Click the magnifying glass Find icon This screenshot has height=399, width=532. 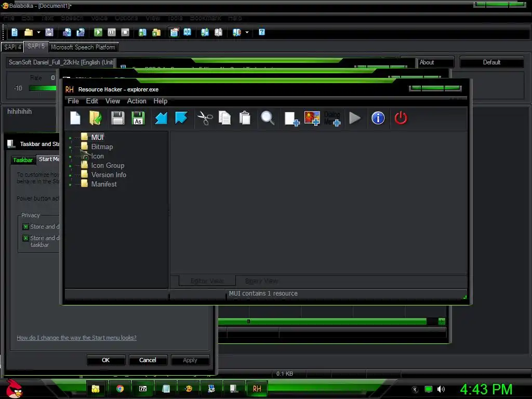(x=268, y=118)
